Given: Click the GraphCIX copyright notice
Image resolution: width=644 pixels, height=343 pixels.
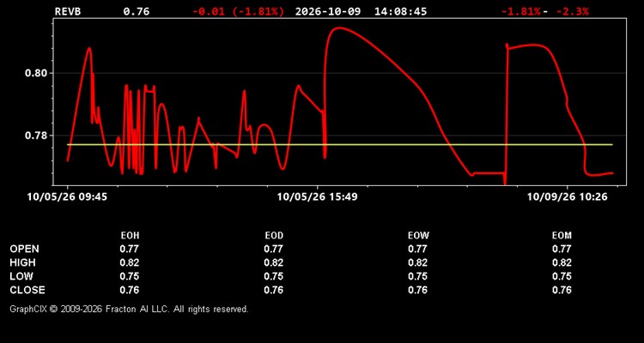Looking at the screenshot, I should coord(129,309).
